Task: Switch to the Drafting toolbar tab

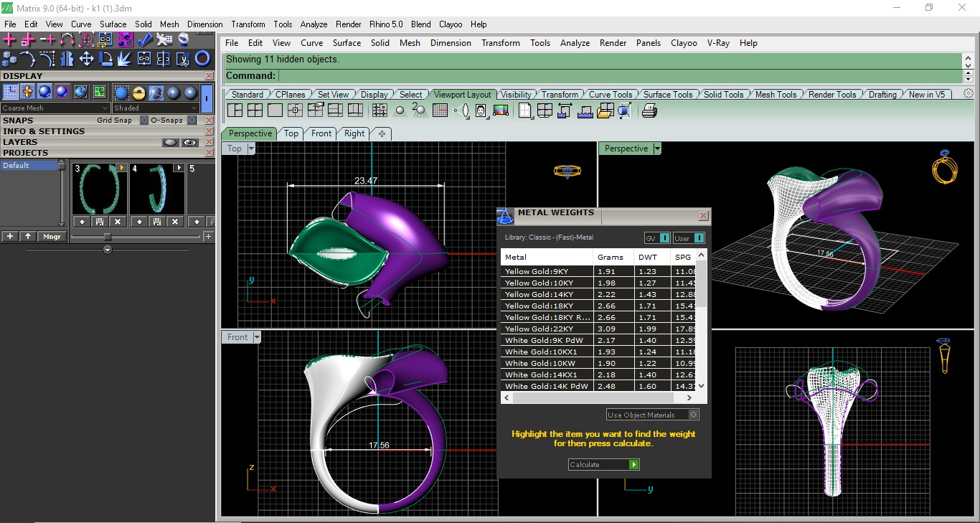Action: [882, 95]
